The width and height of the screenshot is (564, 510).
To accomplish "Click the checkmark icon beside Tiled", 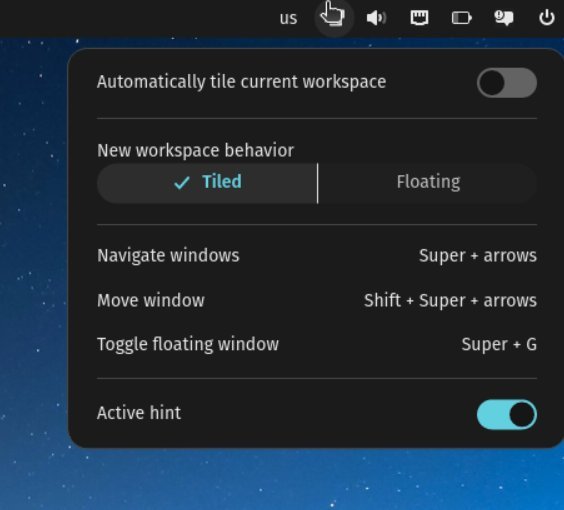I will coord(182,183).
